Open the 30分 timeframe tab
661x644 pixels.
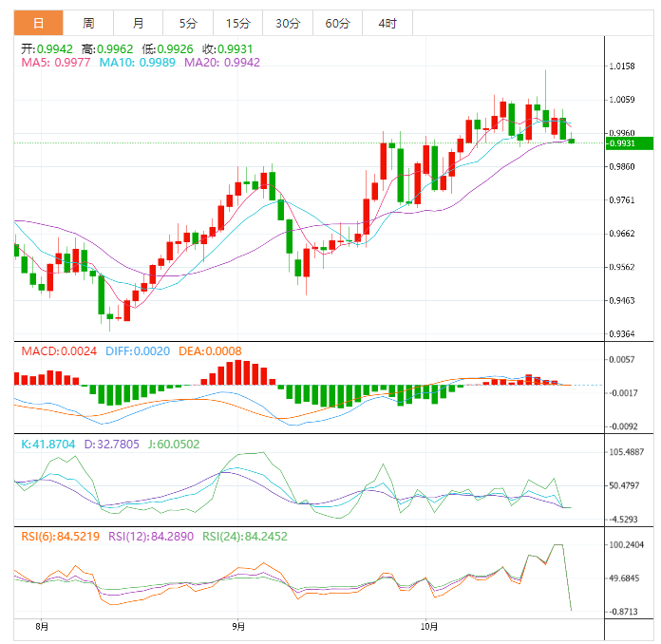[x=288, y=23]
